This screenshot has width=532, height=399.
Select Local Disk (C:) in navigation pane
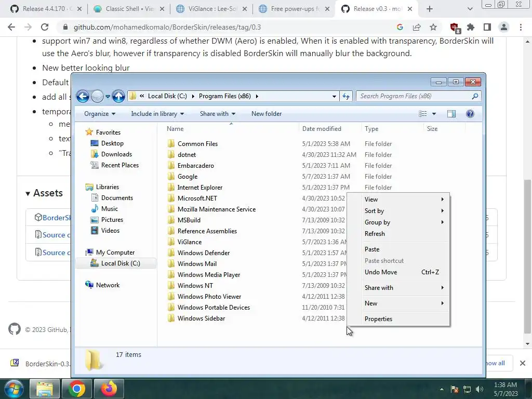coord(115,263)
